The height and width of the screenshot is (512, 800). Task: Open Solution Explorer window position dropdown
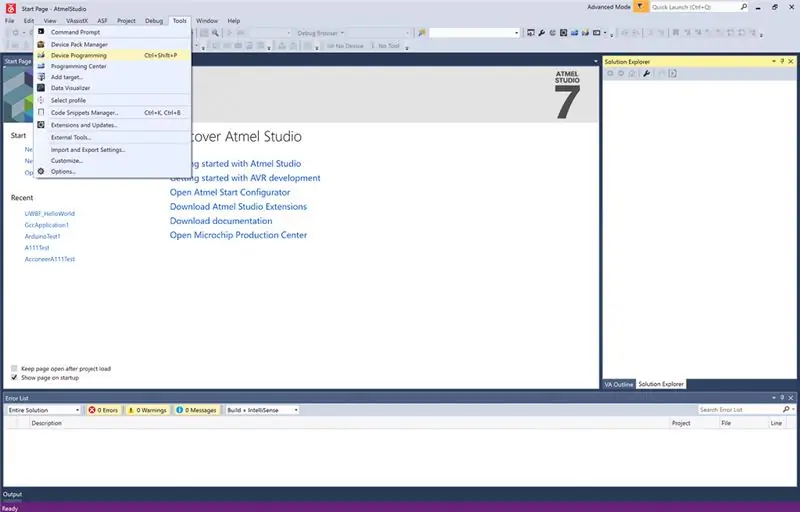pos(773,61)
